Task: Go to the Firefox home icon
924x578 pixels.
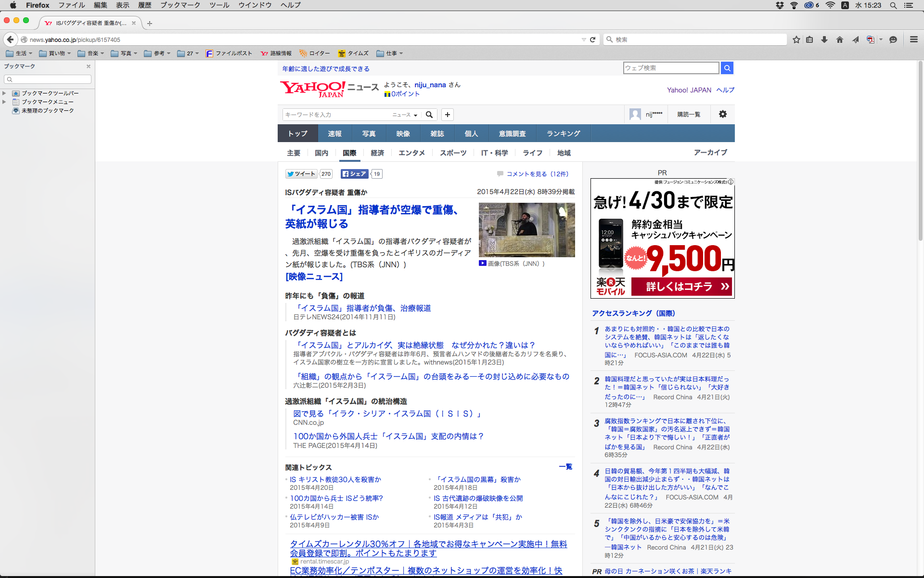Action: pos(840,39)
